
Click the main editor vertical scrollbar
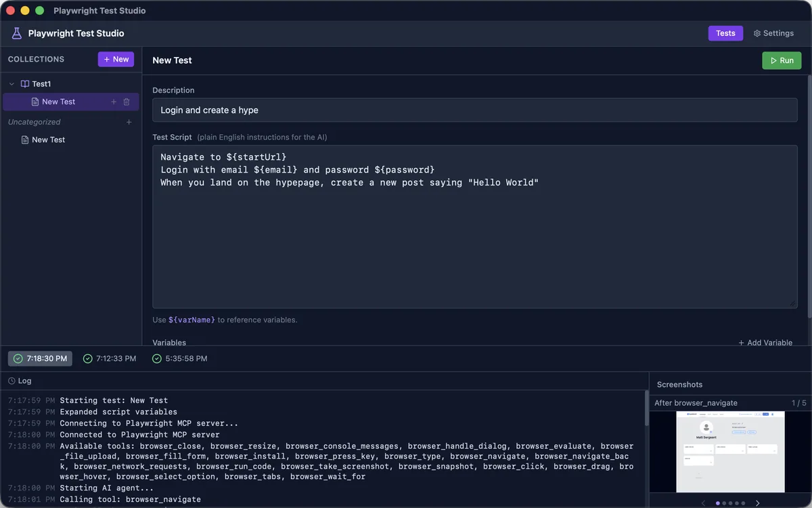coord(809,196)
